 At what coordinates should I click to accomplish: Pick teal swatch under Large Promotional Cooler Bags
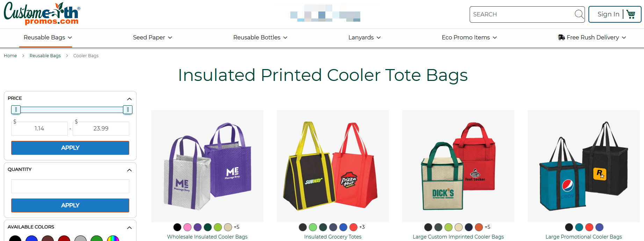(x=579, y=227)
